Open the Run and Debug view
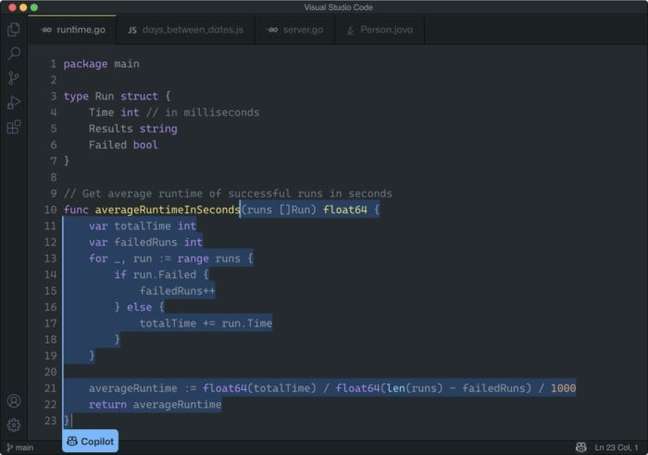Screen dimensions: 648x455 point(14,102)
